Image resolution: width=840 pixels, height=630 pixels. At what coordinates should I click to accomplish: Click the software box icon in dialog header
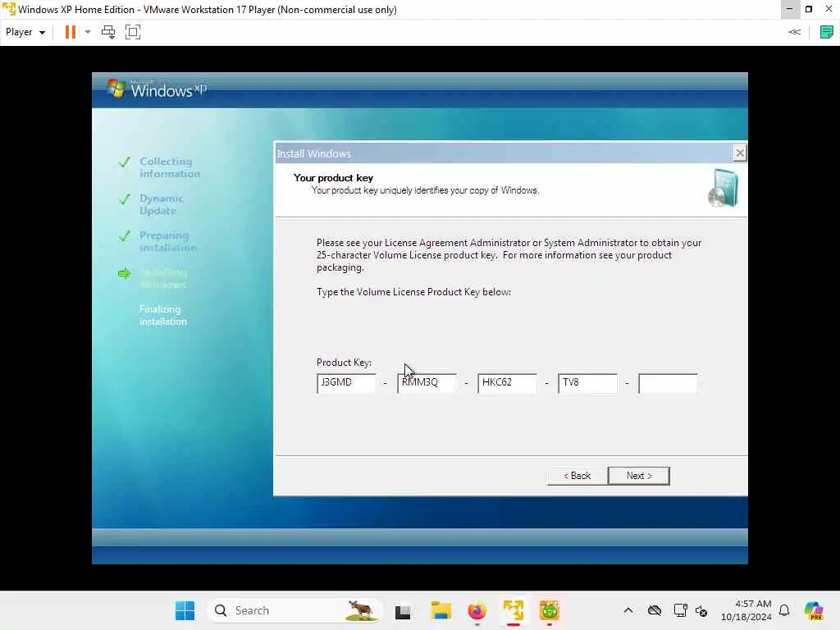coord(724,188)
